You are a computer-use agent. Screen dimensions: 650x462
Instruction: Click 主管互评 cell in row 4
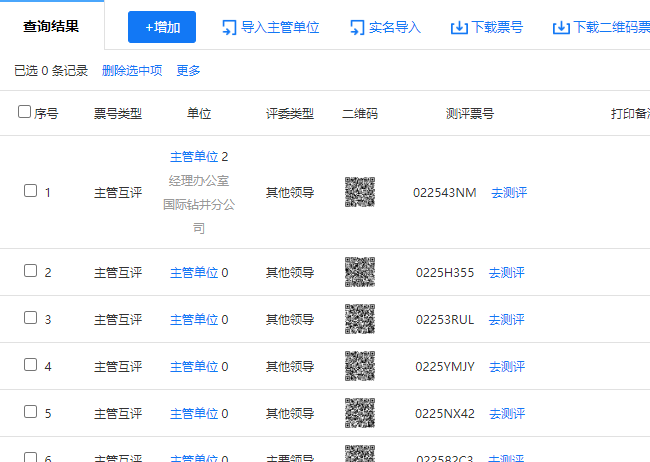[x=118, y=366]
